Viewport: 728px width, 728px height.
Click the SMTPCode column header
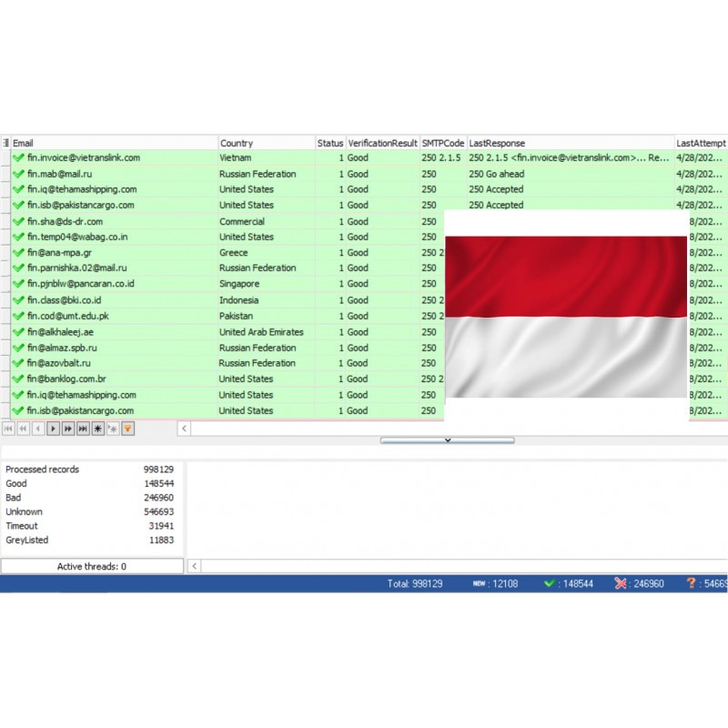(442, 143)
